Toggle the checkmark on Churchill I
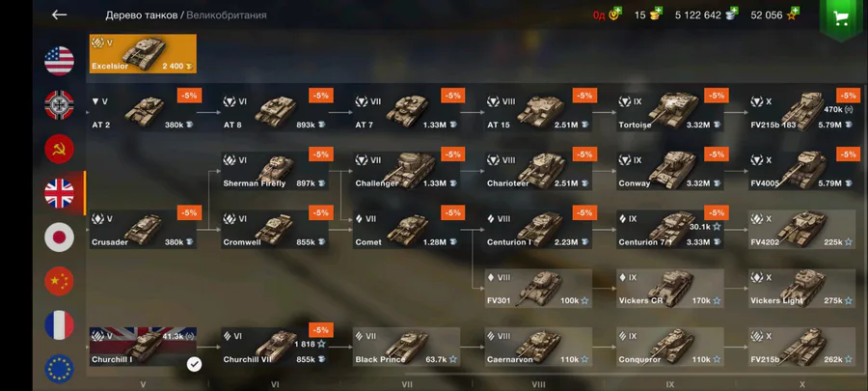The height and width of the screenshot is (391, 868). 194,364
